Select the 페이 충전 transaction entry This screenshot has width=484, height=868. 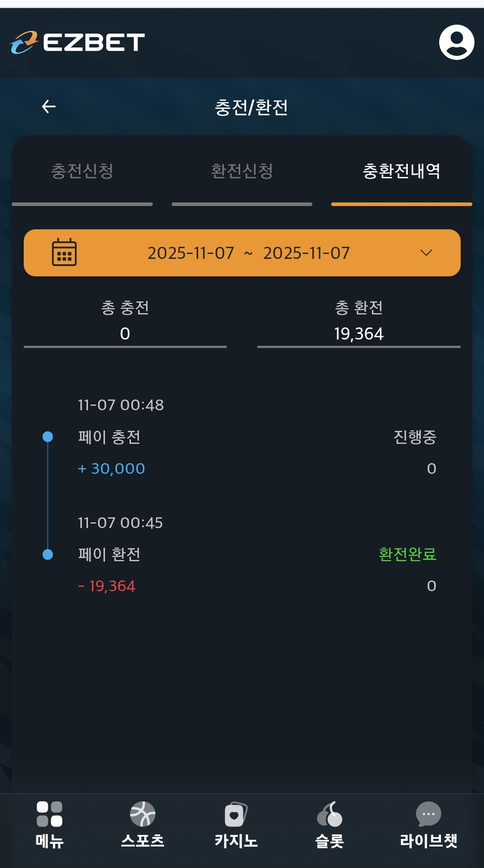[x=109, y=437]
